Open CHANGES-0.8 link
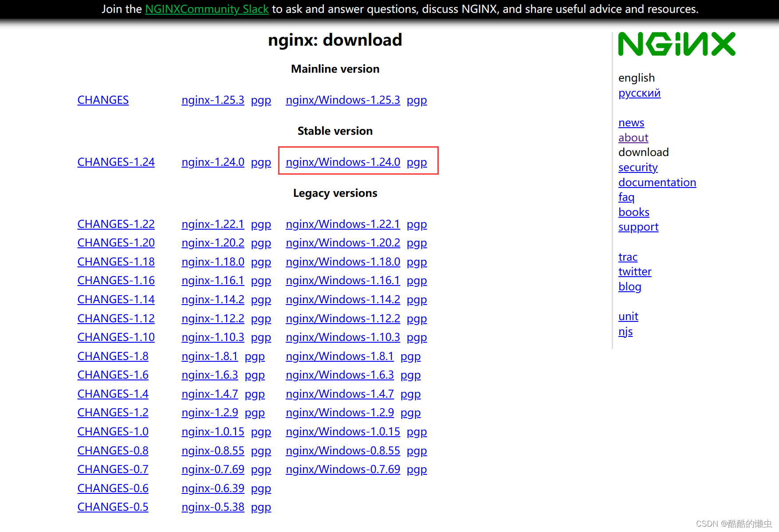Screen dimensions: 779x532 click(113, 451)
